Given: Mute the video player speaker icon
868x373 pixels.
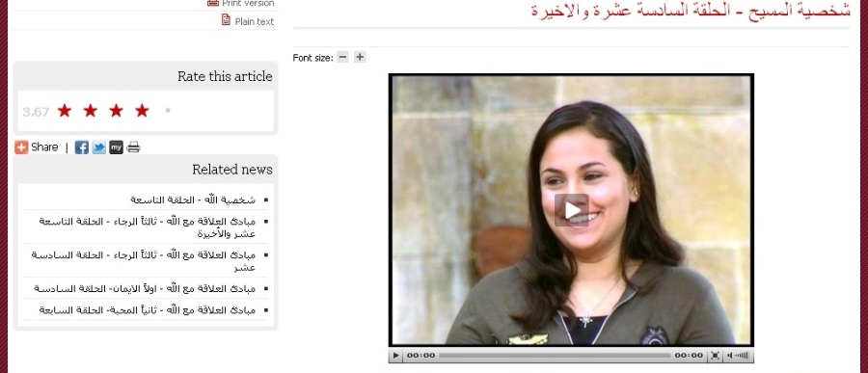Looking at the screenshot, I should point(731,356).
